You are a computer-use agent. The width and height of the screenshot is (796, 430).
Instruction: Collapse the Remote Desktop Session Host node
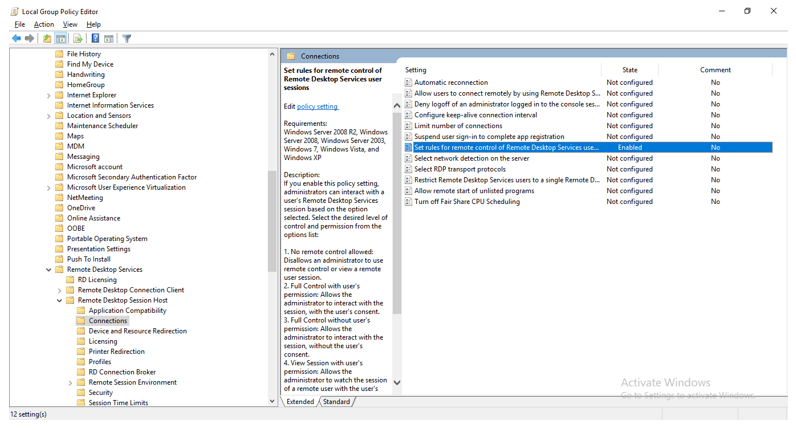coord(59,301)
